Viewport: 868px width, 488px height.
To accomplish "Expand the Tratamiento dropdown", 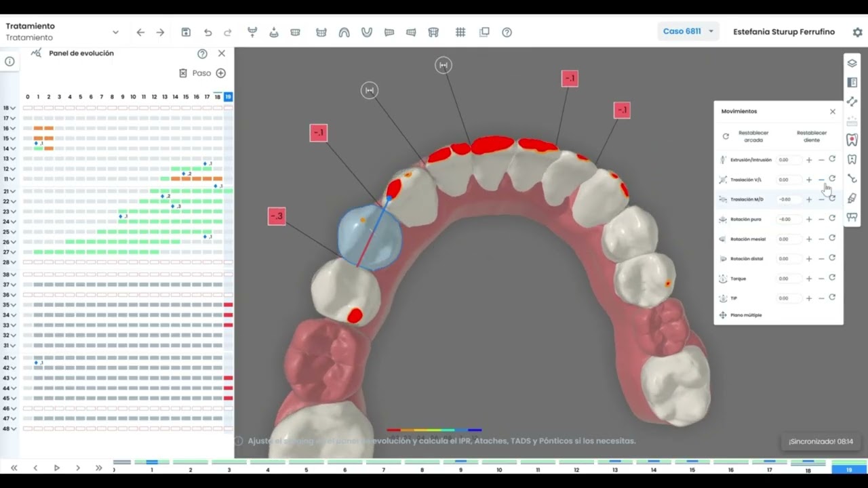I will click(115, 32).
